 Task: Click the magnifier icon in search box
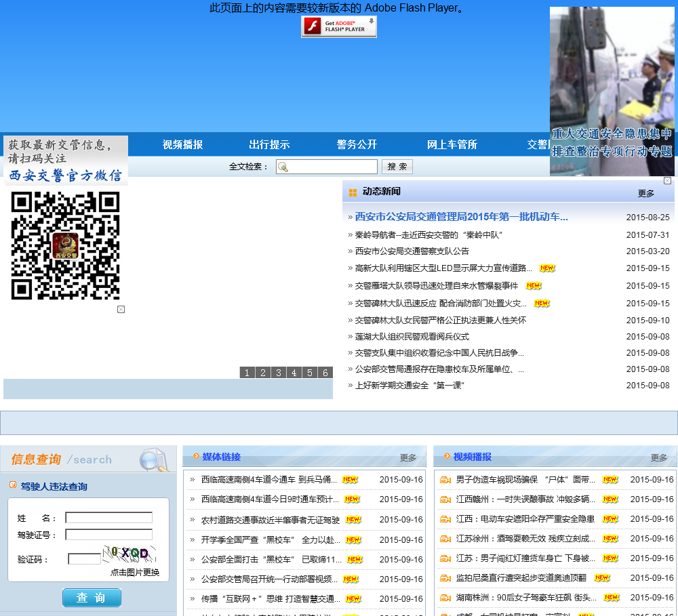pyautogui.click(x=283, y=167)
